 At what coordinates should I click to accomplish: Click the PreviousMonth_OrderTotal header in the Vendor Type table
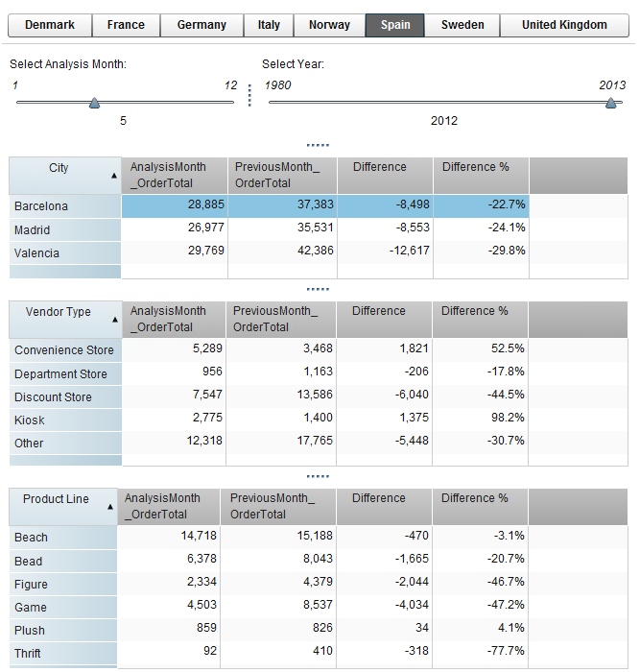pos(277,319)
